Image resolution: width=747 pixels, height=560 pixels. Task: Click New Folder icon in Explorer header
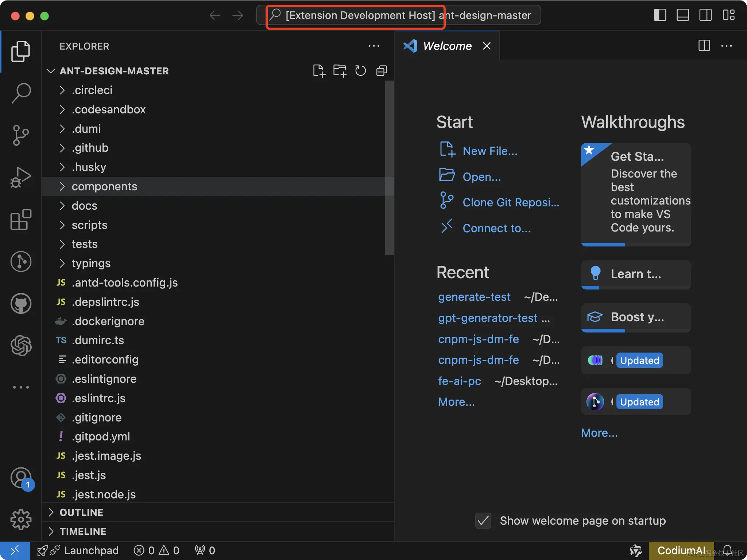pos(340,70)
